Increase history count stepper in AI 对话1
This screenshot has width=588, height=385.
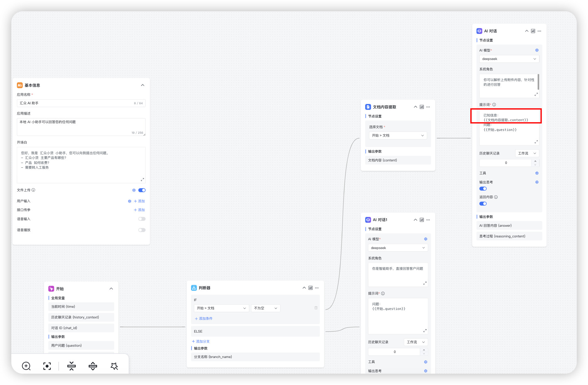(424, 350)
